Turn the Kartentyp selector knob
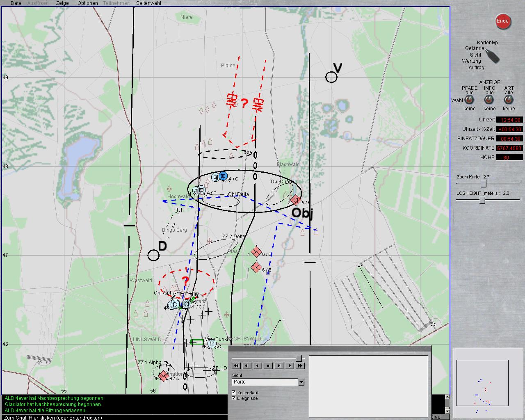 click(492, 55)
